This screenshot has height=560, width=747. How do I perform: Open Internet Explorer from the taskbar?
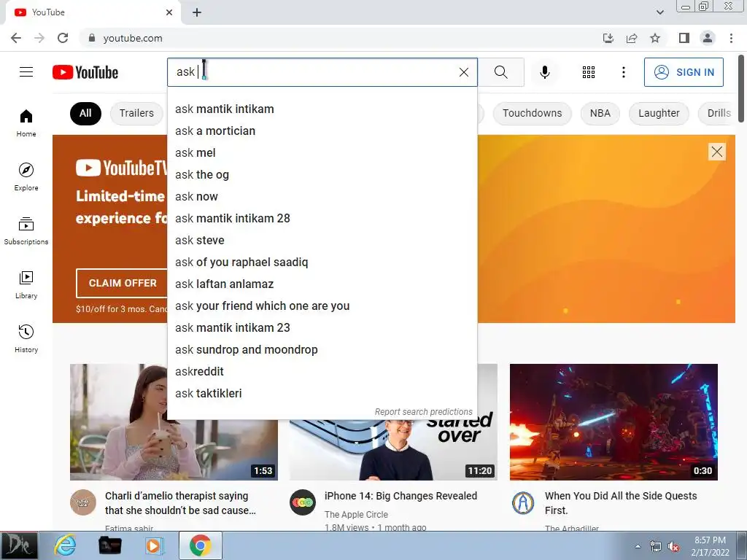(65, 545)
